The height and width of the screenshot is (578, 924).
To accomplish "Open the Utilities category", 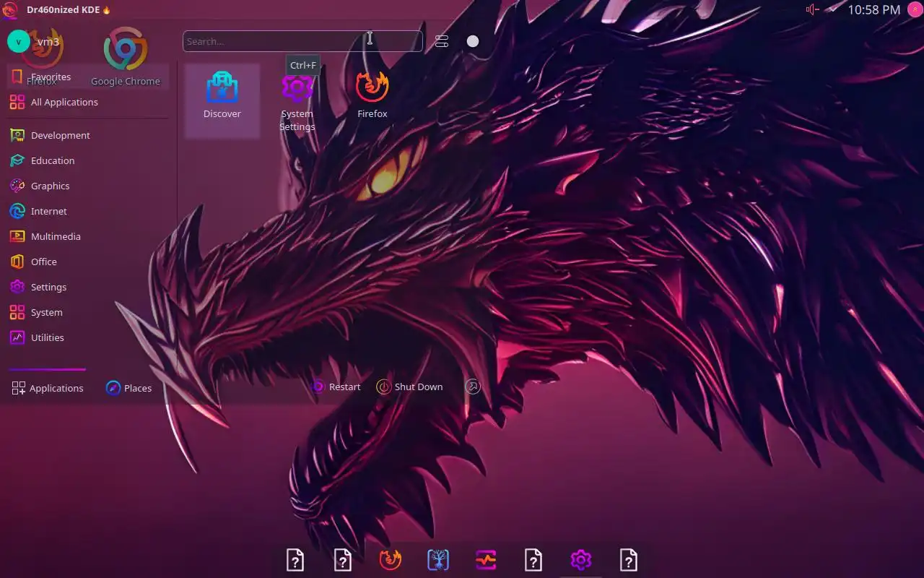I will tap(88, 337).
